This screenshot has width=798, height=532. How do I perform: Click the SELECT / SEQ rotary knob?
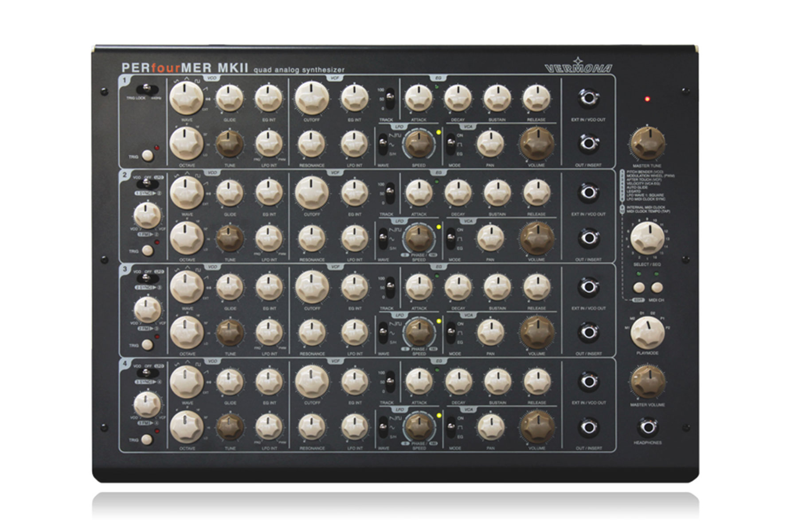[x=648, y=238]
